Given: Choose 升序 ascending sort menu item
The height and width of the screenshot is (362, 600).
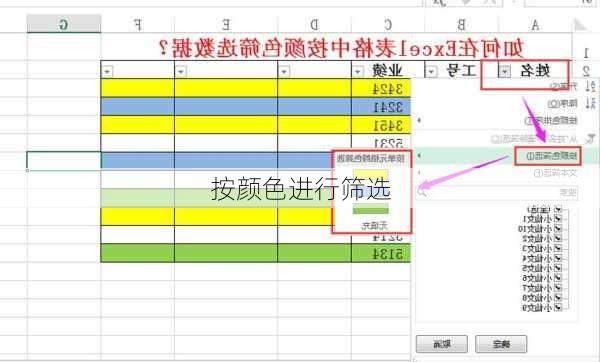Looking at the screenshot, I should point(563,86).
